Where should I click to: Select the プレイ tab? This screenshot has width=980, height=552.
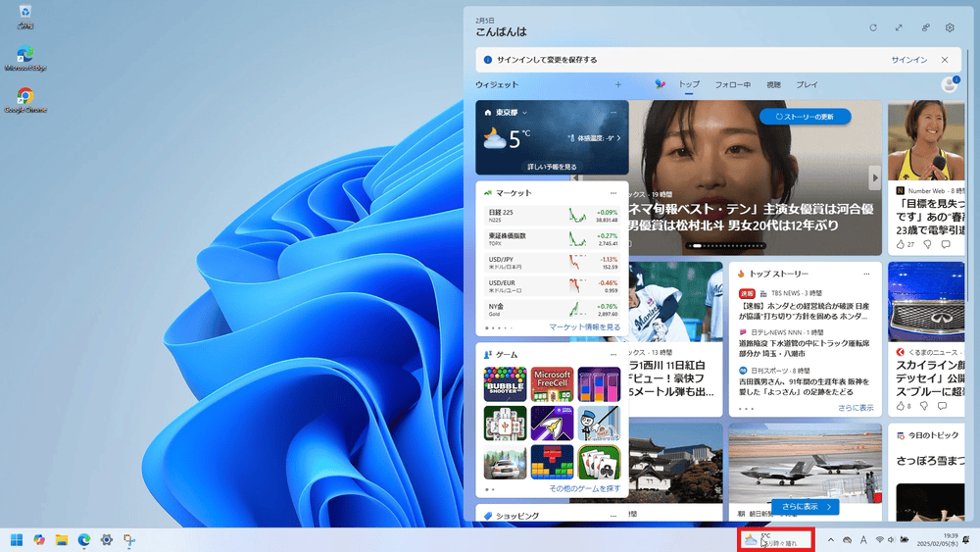(x=807, y=85)
